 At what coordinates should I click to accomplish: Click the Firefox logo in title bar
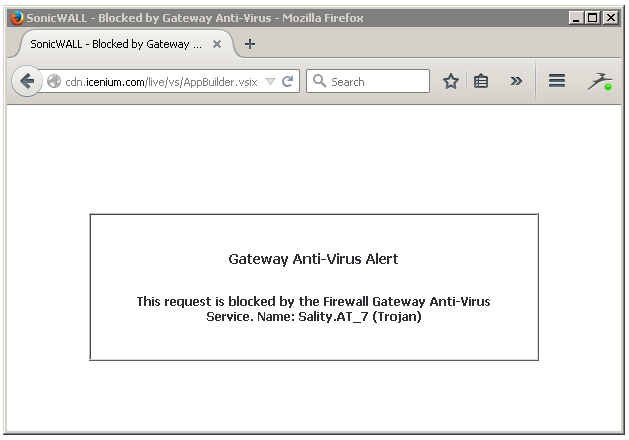16,18
